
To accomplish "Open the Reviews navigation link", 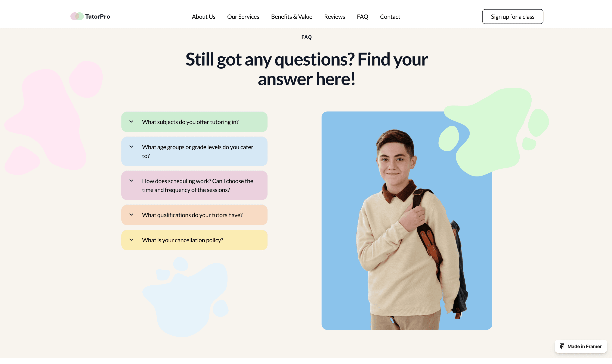I will [x=334, y=17].
